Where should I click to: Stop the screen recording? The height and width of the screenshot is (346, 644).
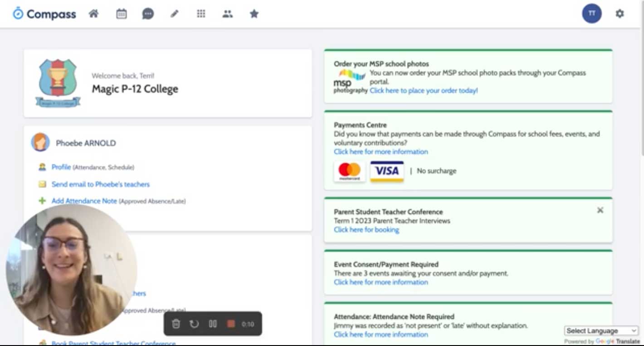pyautogui.click(x=231, y=324)
